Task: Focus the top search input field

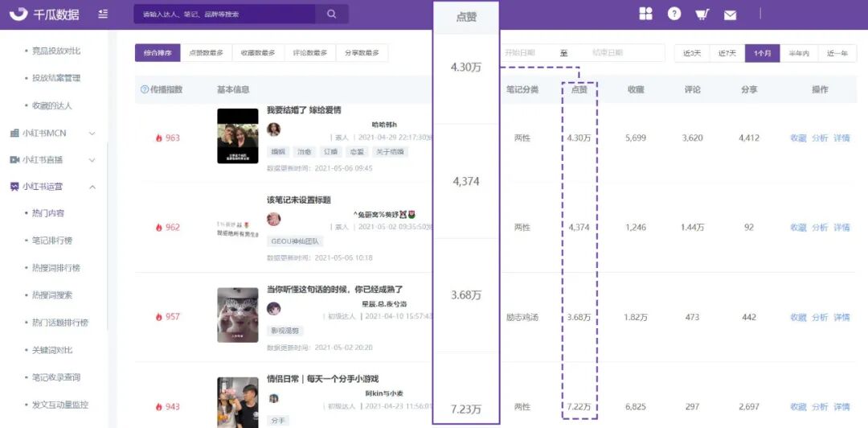Action: pyautogui.click(x=224, y=14)
